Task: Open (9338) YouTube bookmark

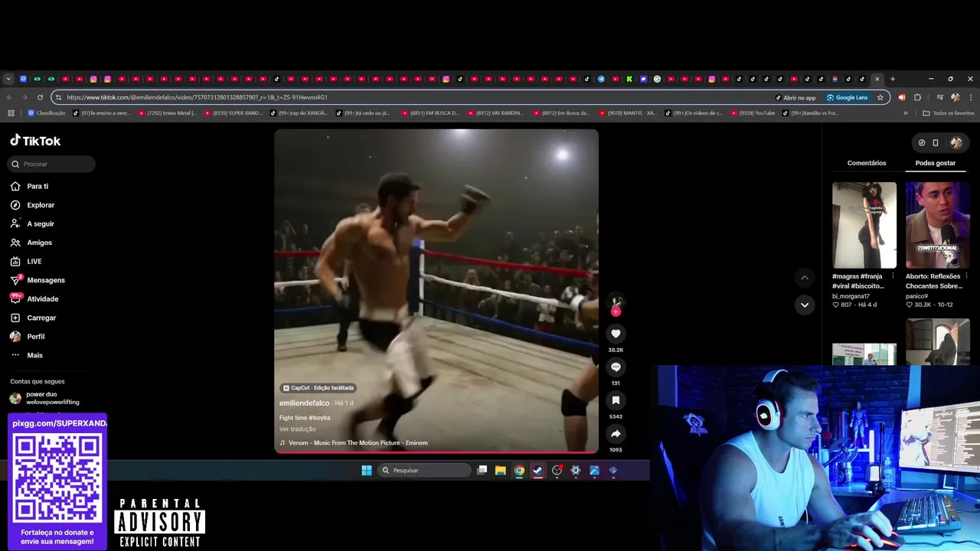Action: click(753, 113)
